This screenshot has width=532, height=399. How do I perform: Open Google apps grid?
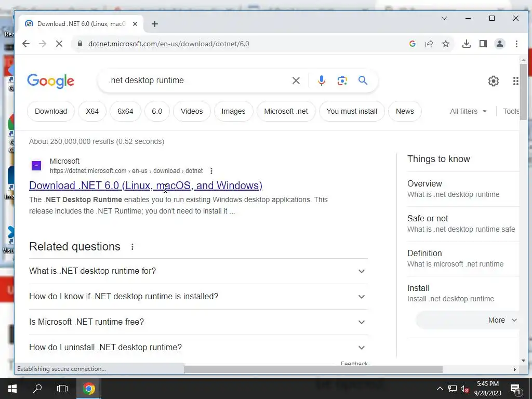pos(516,81)
